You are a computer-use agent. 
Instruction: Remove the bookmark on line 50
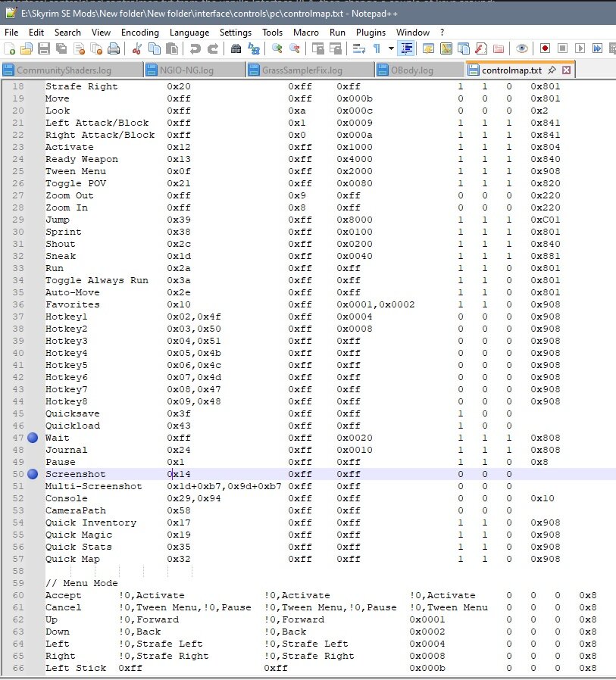33,475
